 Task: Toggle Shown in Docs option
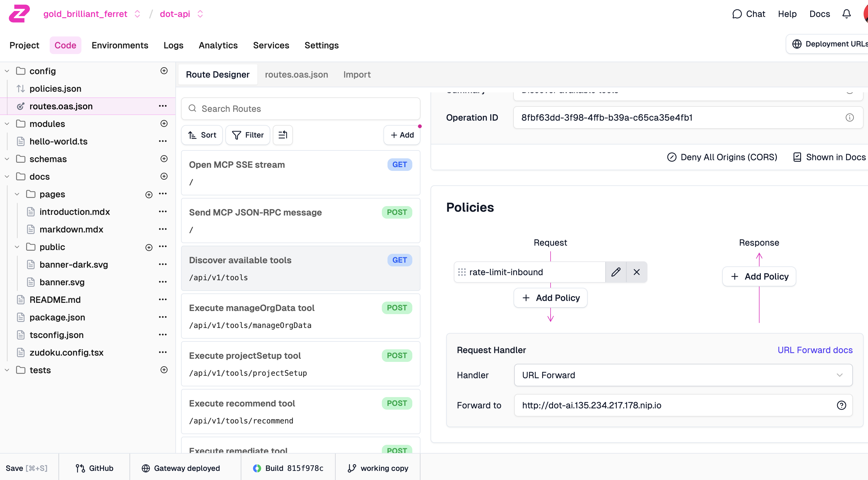click(829, 157)
